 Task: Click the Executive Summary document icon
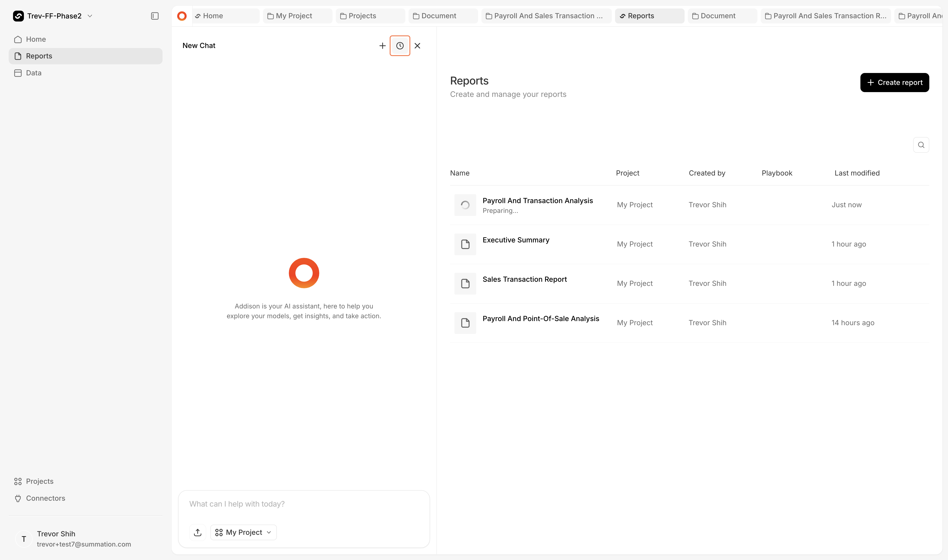[465, 244]
